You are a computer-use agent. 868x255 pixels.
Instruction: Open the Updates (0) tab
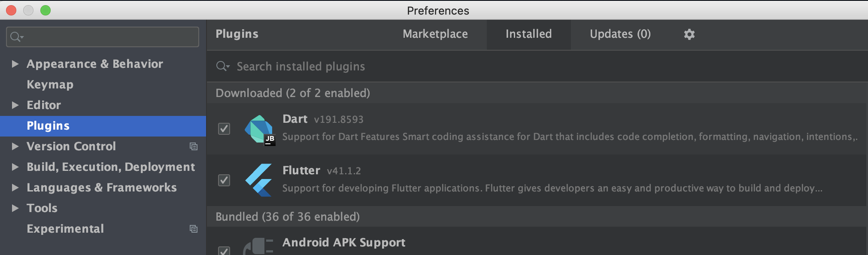point(620,34)
